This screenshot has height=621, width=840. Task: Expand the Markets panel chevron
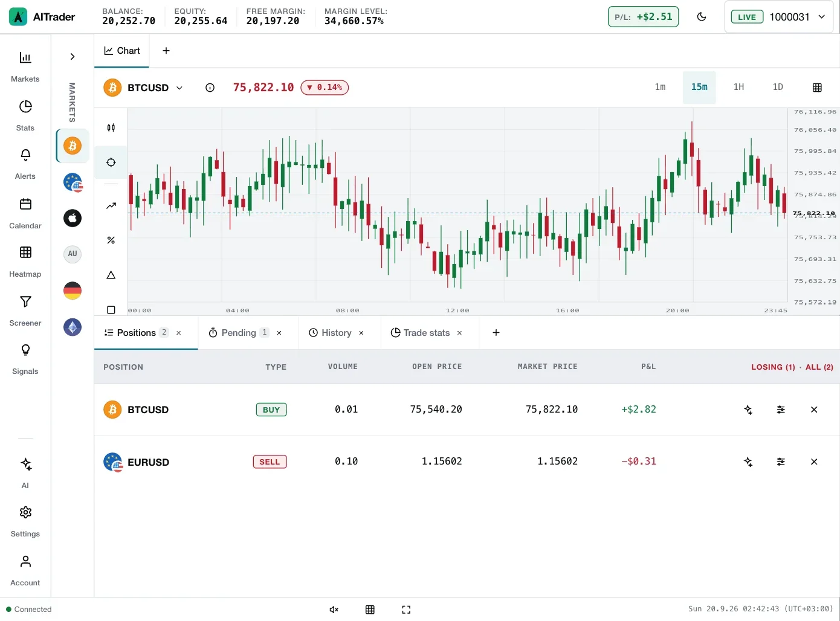(x=73, y=56)
